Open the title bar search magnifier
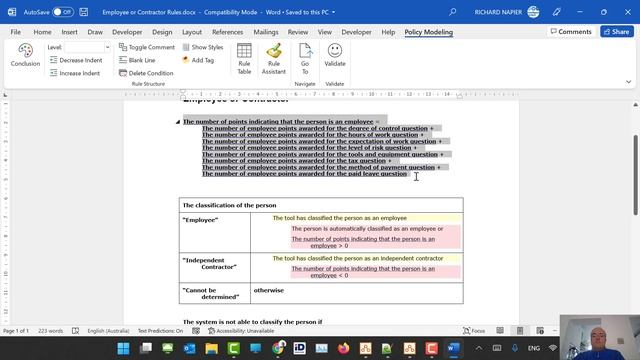This screenshot has width=640, height=360. coord(452,12)
